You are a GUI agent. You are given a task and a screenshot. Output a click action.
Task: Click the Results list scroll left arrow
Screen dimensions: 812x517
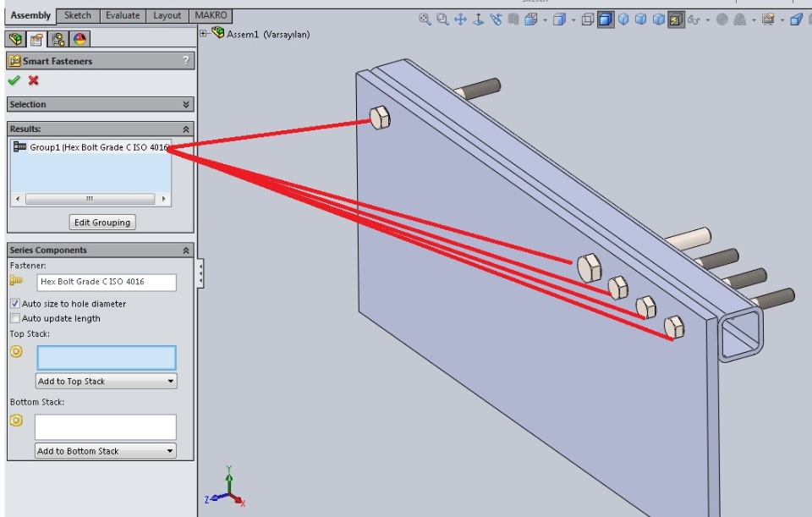(18, 199)
